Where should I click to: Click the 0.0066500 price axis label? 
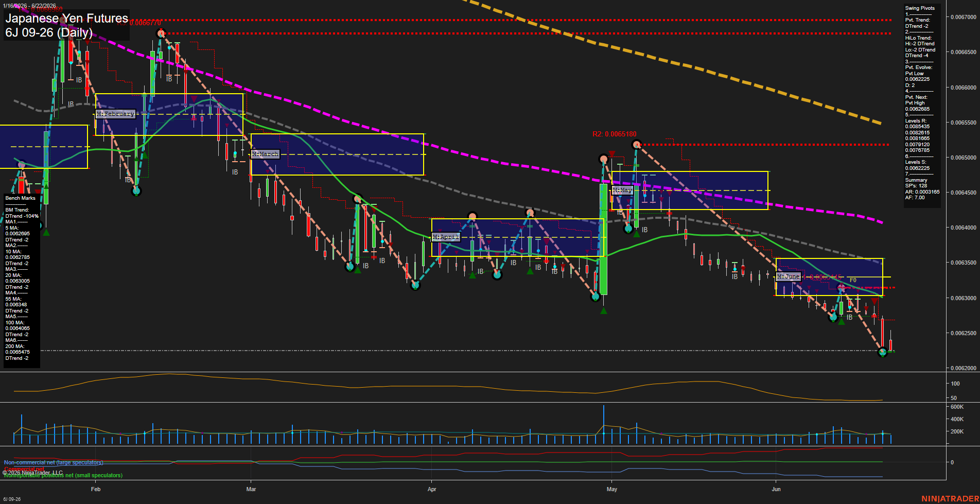(963, 52)
